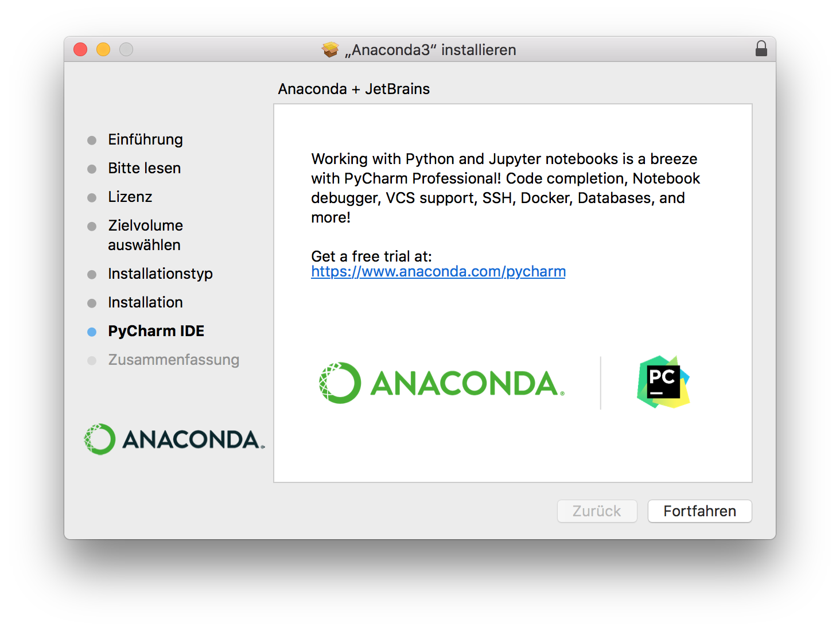Click the paragraph about PyCharm Professional
The image size is (840, 631).
(x=505, y=188)
